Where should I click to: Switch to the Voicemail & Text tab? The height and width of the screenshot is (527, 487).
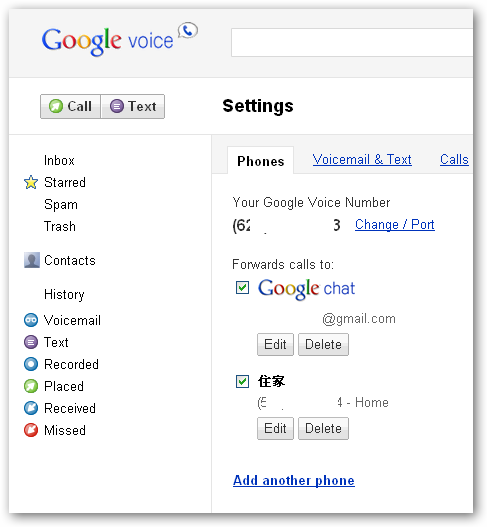coord(362,159)
